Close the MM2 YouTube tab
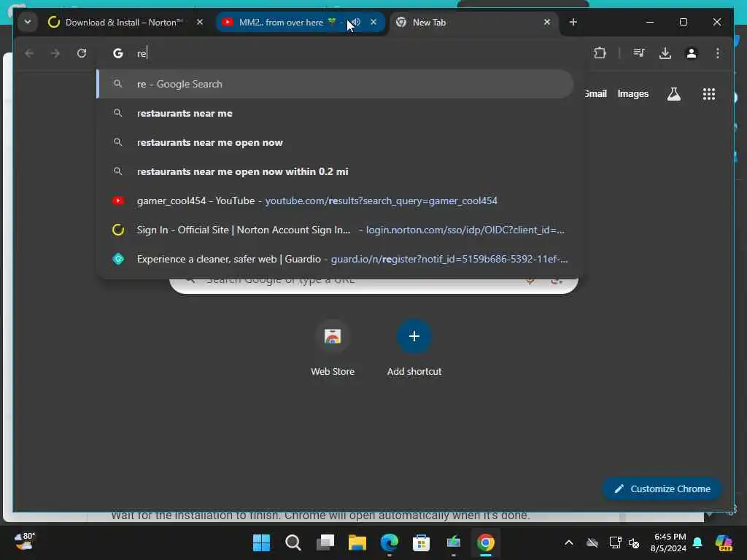The height and width of the screenshot is (560, 747). click(373, 22)
